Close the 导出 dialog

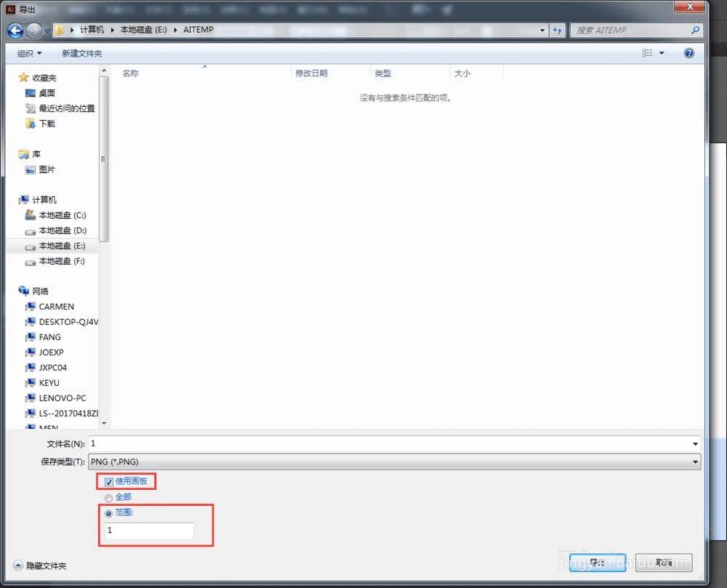(689, 7)
